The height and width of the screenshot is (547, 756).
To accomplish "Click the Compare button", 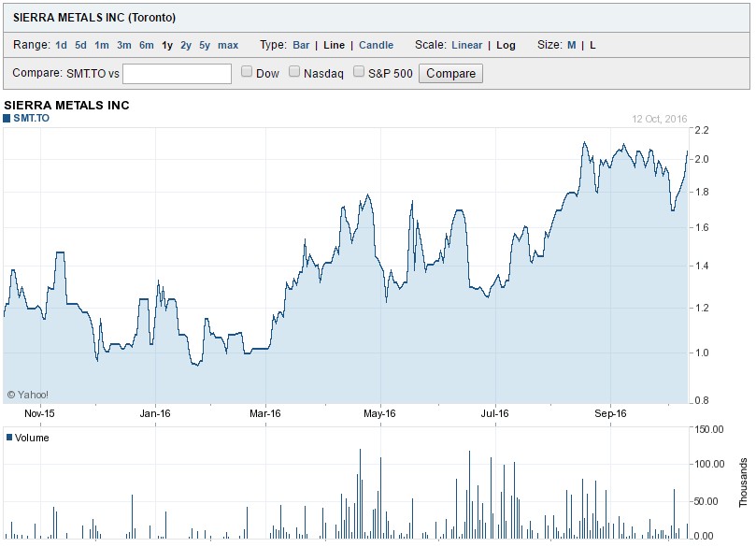I will 450,74.
